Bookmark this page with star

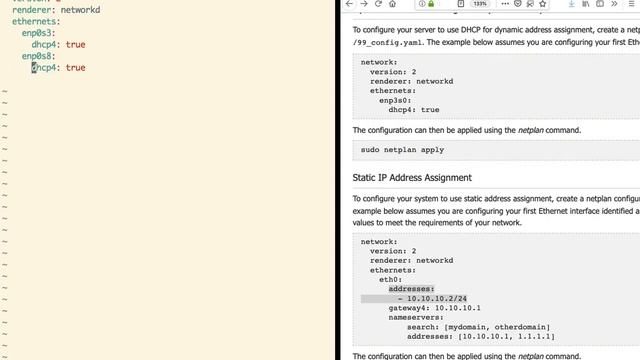542,4
